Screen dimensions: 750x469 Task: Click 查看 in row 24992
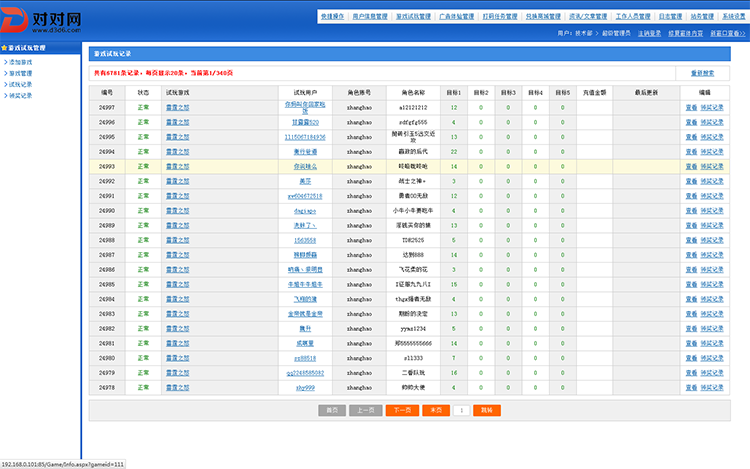click(691, 181)
